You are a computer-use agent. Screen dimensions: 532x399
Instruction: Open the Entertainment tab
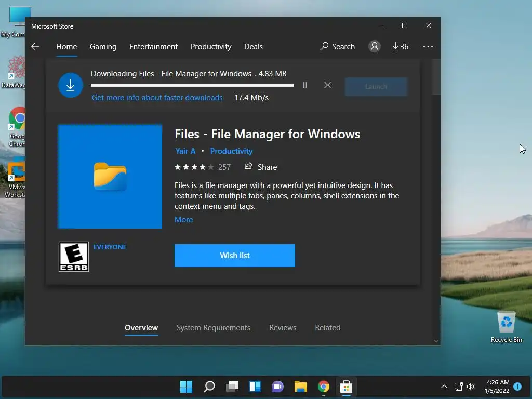point(153,46)
